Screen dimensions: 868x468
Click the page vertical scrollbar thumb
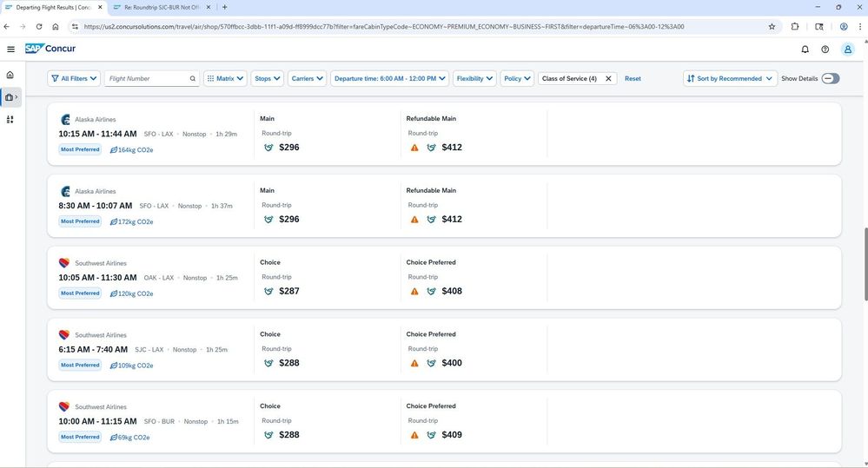[865, 264]
